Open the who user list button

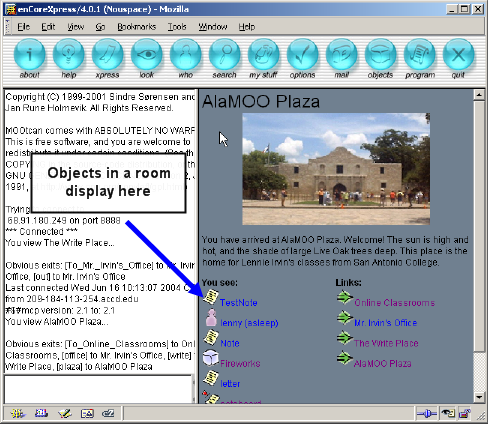coord(186,54)
